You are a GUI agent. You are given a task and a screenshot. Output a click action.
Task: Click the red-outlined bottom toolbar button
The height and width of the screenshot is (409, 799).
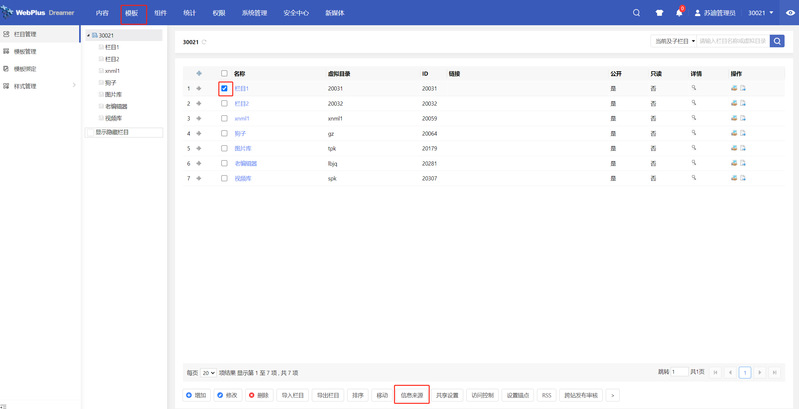pyautogui.click(x=412, y=395)
